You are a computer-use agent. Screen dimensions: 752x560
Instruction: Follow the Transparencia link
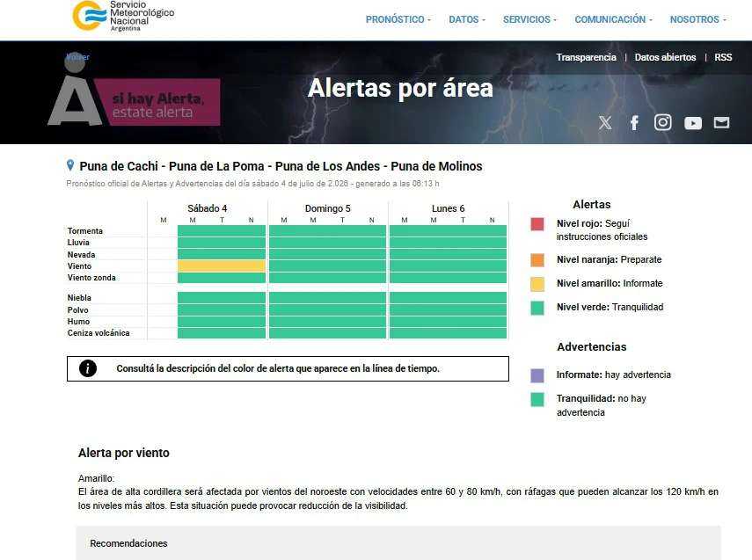pyautogui.click(x=586, y=57)
